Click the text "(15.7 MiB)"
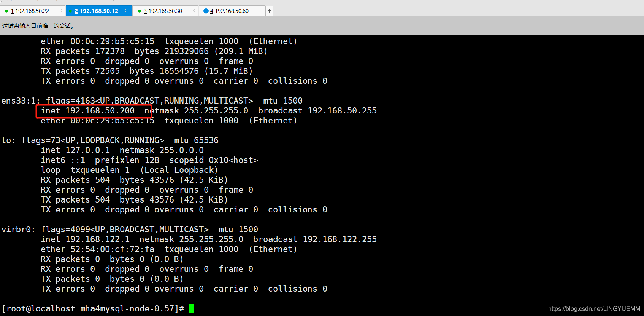 click(228, 71)
